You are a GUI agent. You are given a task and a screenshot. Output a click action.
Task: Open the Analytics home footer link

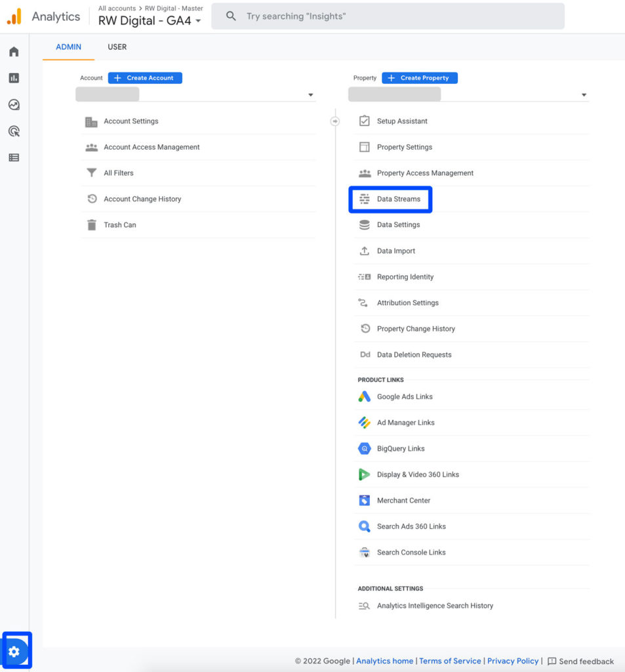385,661
